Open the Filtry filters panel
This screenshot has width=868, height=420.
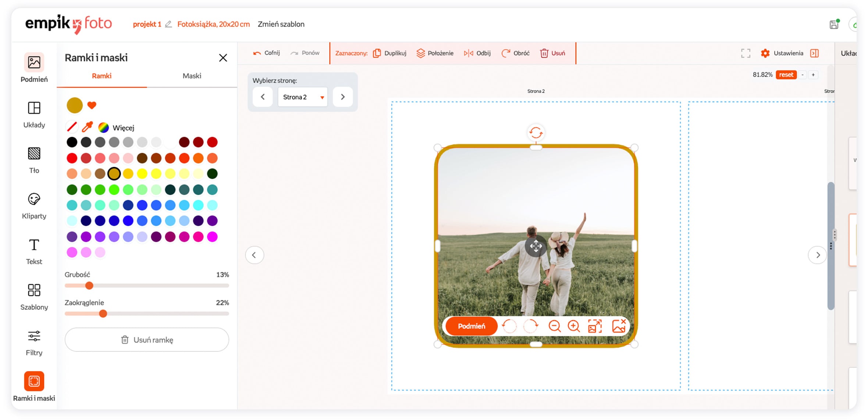pos(34,342)
